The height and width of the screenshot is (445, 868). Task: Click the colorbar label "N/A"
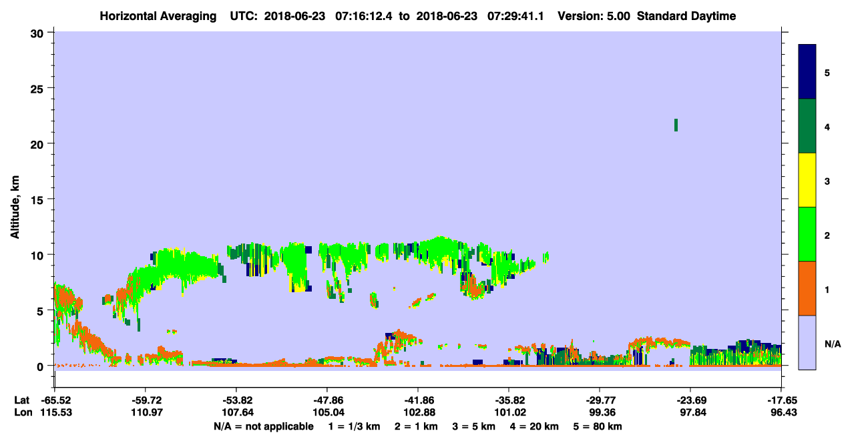(833, 344)
